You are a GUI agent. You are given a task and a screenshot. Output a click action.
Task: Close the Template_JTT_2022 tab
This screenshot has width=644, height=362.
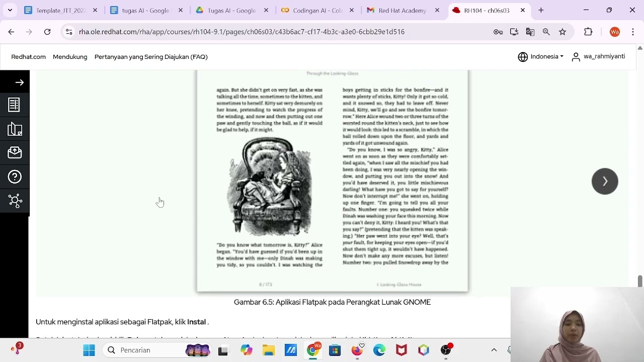coord(95,10)
